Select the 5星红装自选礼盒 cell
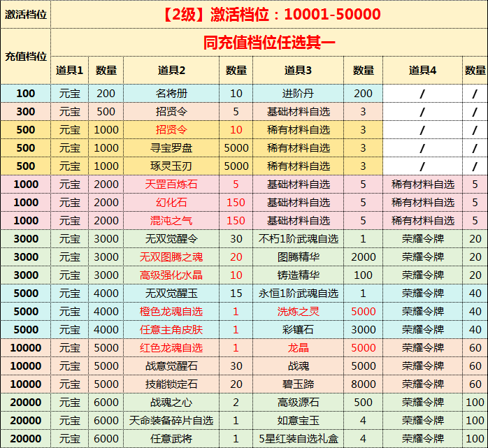This screenshot has height=448, width=488. pos(298,439)
